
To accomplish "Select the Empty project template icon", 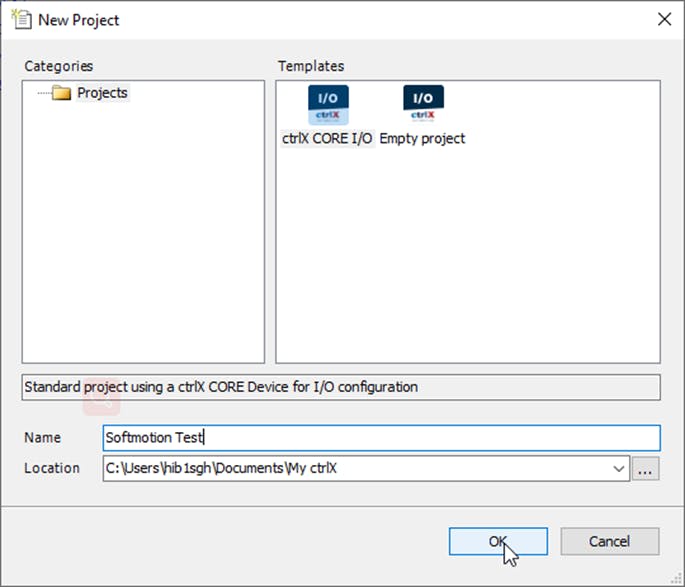I will point(423,104).
